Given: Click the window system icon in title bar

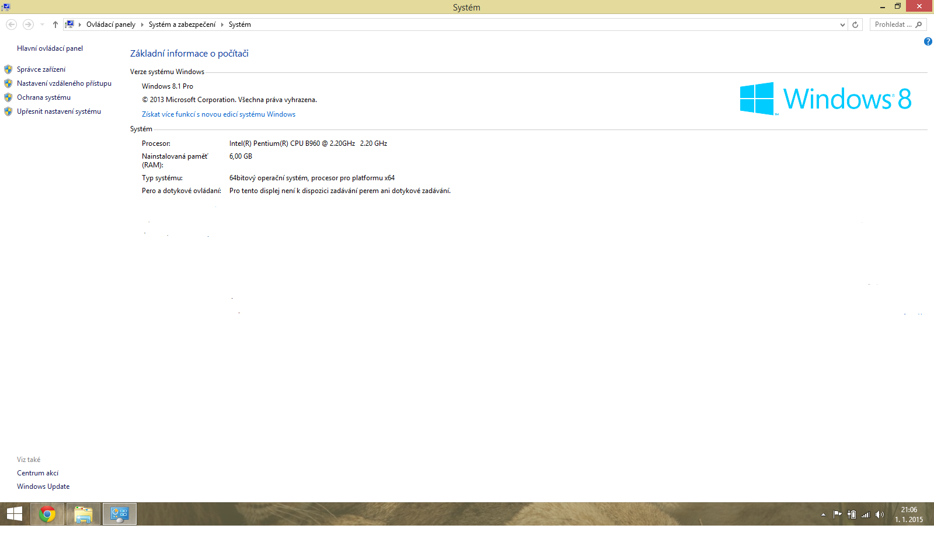Looking at the screenshot, I should pyautogui.click(x=6, y=7).
